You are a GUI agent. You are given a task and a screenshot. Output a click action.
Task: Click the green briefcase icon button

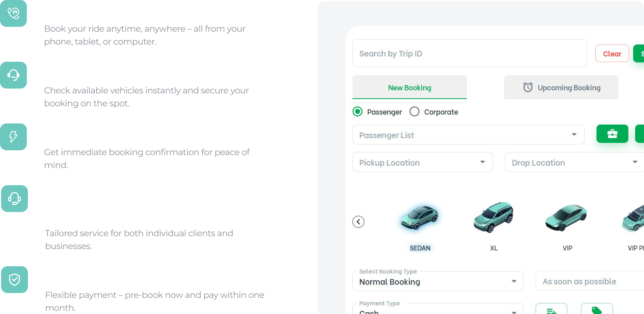click(612, 134)
